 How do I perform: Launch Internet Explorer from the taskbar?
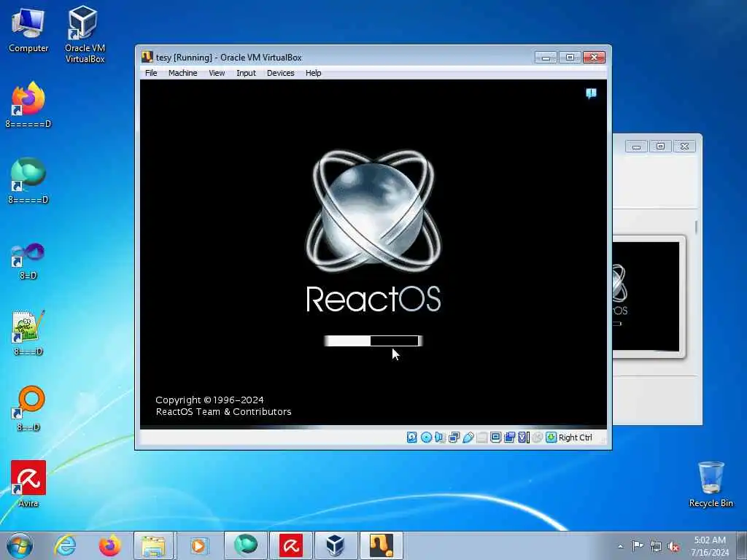[65, 545]
